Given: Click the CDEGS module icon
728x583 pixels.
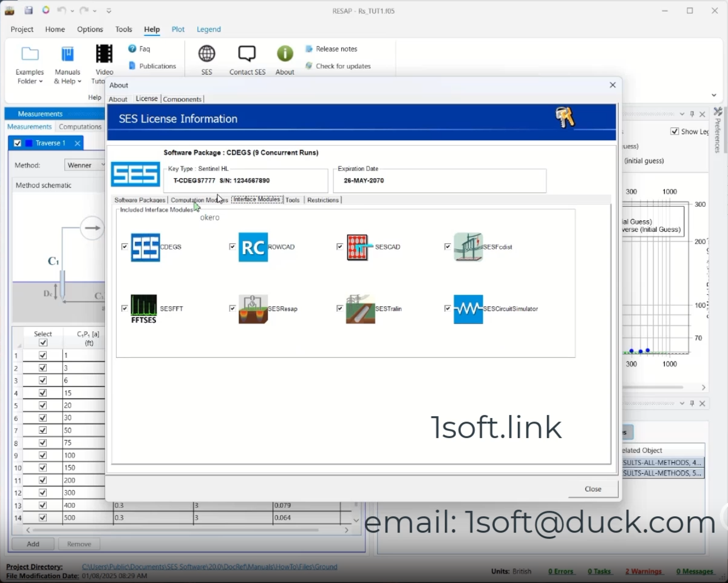Looking at the screenshot, I should (145, 247).
